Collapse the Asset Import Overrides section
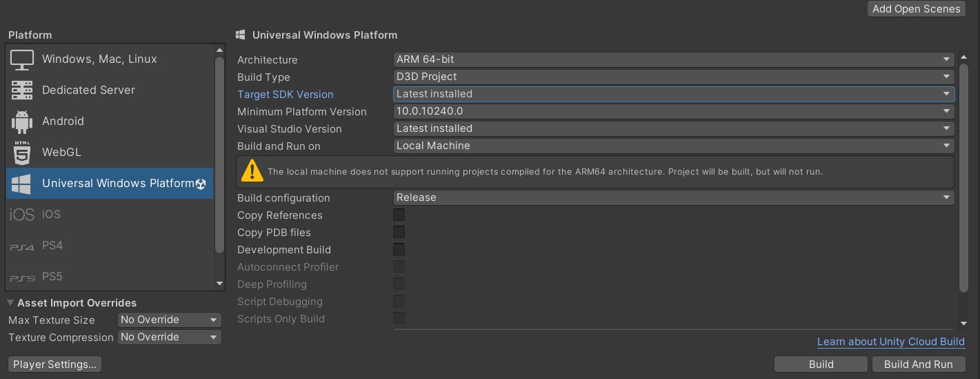Viewport: 980px width, 379px height. tap(11, 302)
